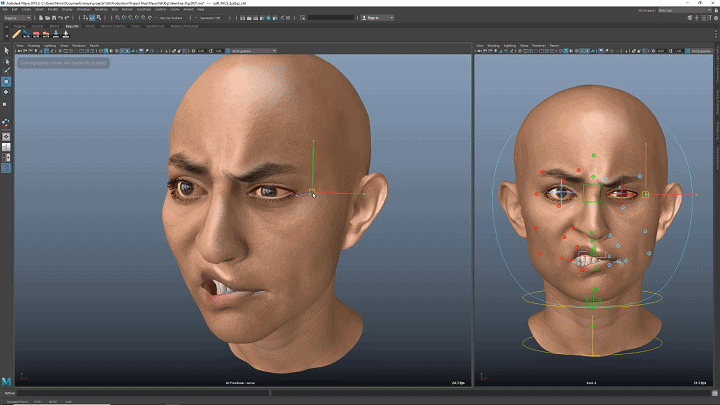Switch to single pane layout

[6, 135]
